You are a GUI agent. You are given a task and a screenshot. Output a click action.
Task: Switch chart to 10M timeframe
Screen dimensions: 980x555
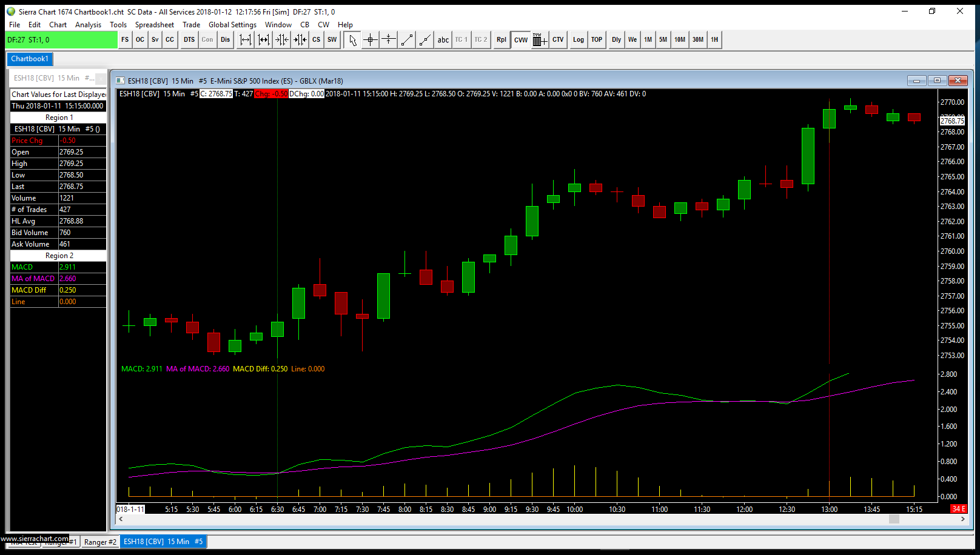pos(680,40)
